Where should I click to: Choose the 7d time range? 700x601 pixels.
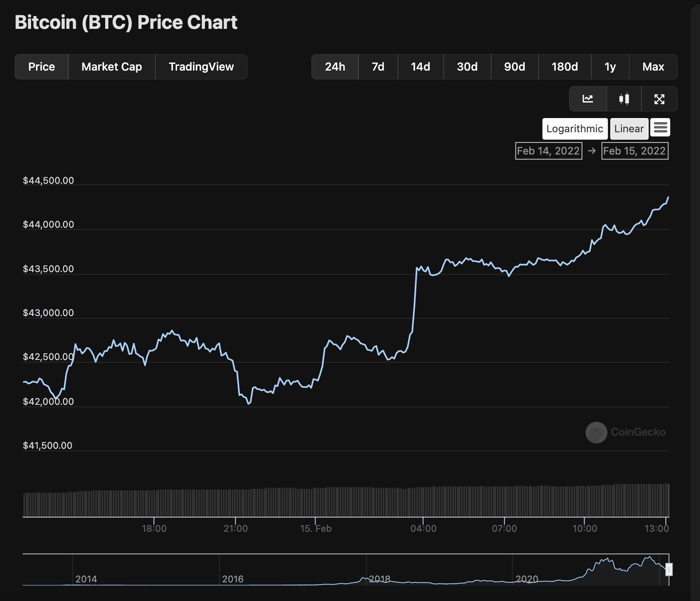point(378,67)
